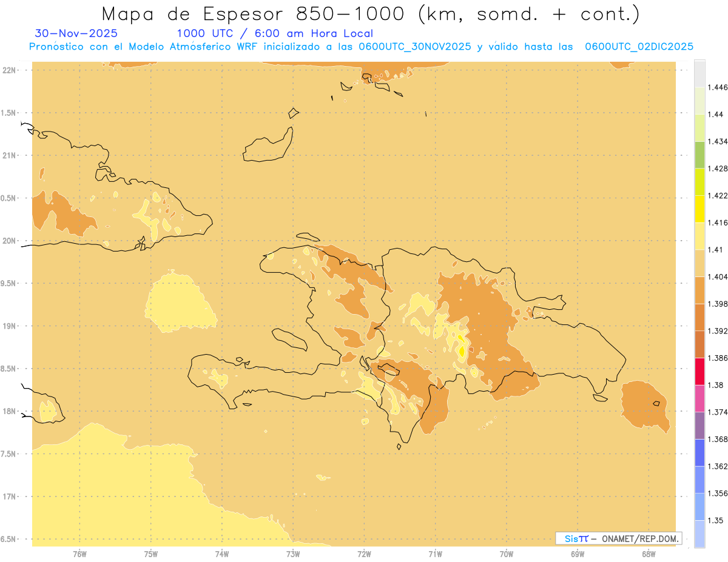Viewport: 728px width, 562px height.
Task: Click the "70W" longitude label
Action: (507, 554)
